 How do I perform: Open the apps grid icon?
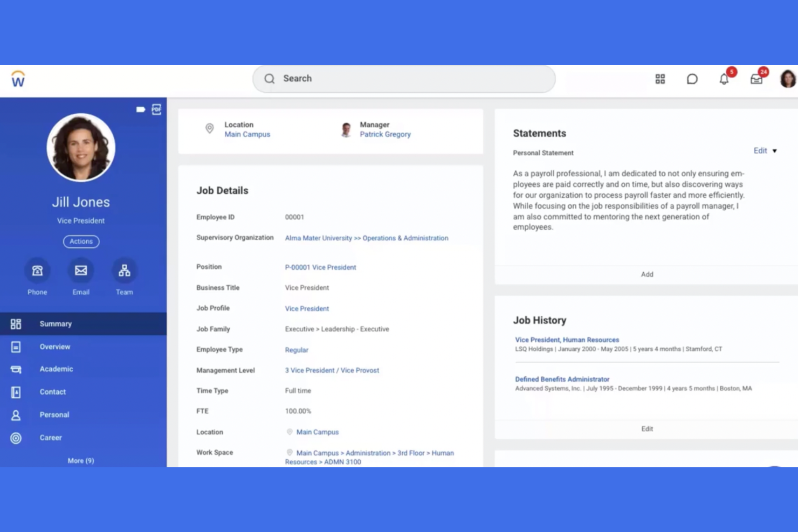click(660, 79)
